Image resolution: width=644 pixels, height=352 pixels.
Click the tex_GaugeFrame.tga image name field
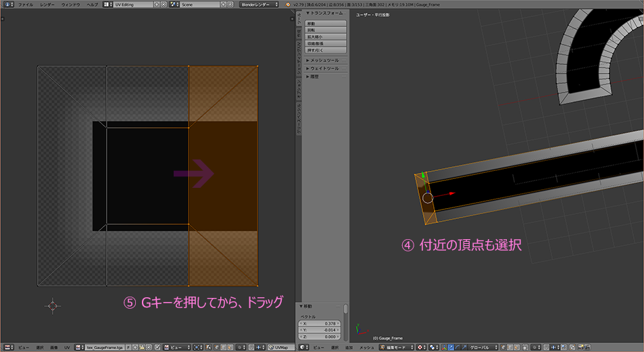[105, 347]
